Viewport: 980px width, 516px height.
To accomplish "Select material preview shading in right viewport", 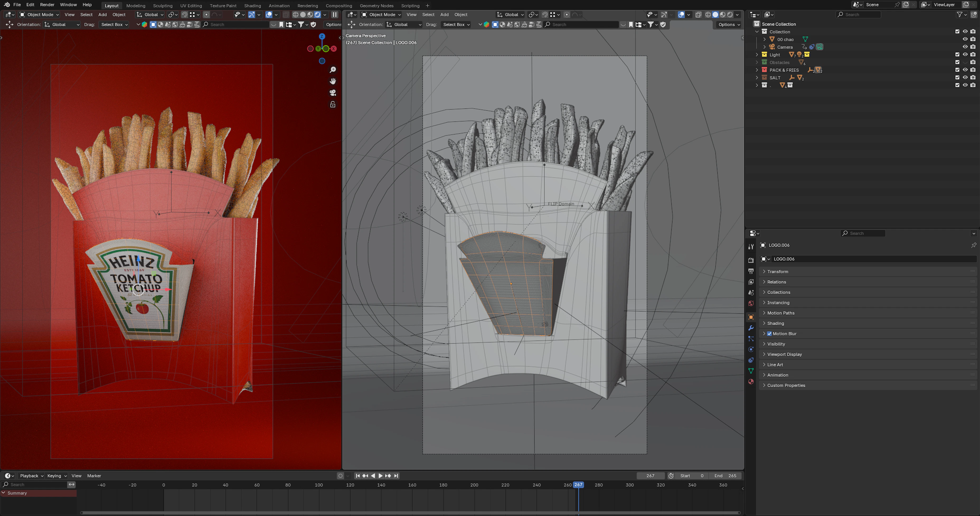I will pyautogui.click(x=722, y=15).
